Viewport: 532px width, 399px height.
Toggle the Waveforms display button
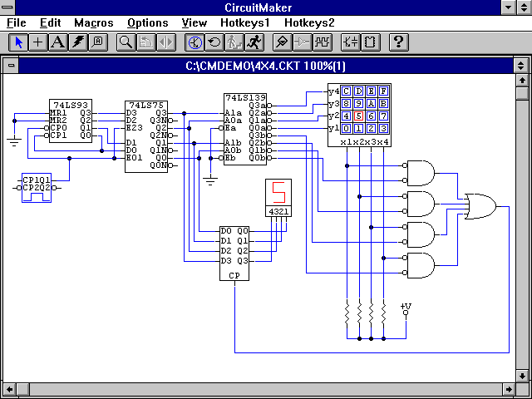322,41
